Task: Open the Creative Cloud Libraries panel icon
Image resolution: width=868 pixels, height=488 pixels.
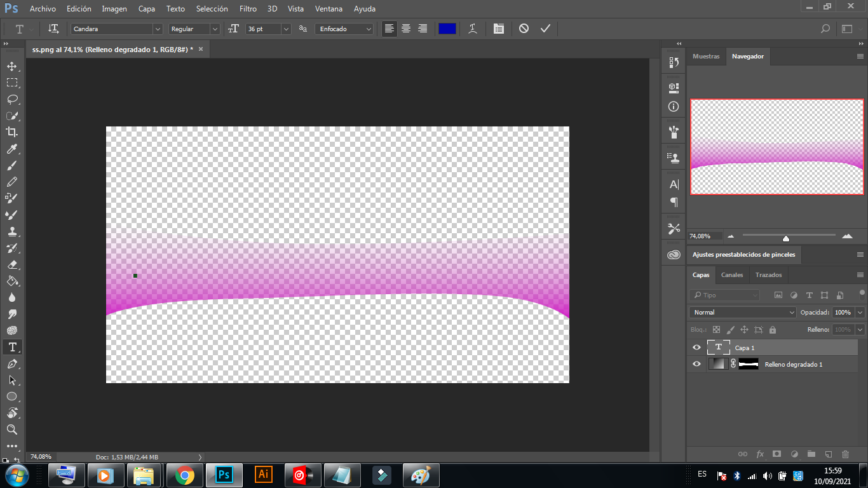Action: click(674, 254)
